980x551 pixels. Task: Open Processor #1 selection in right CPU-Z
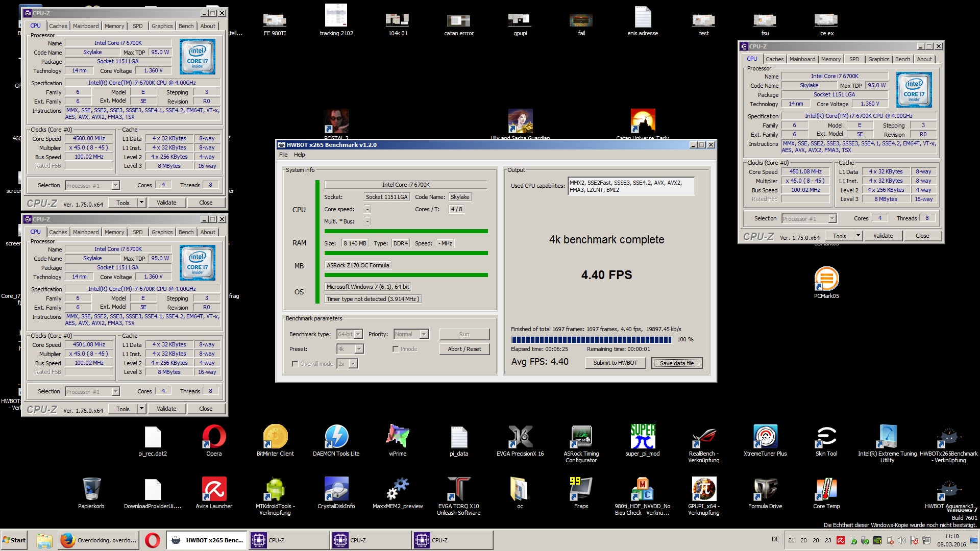pos(809,219)
